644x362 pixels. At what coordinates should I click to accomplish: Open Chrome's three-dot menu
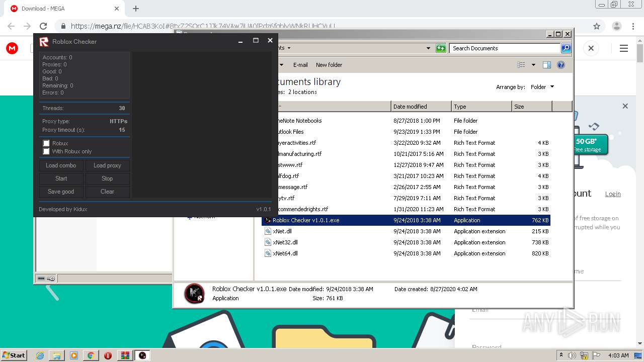pos(633,26)
